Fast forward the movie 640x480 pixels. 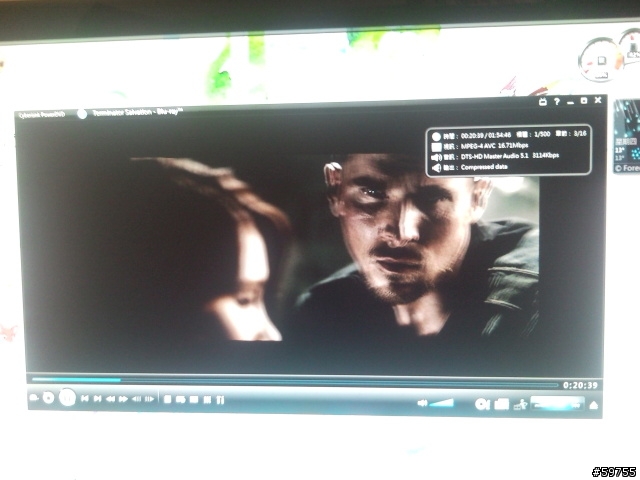123,399
